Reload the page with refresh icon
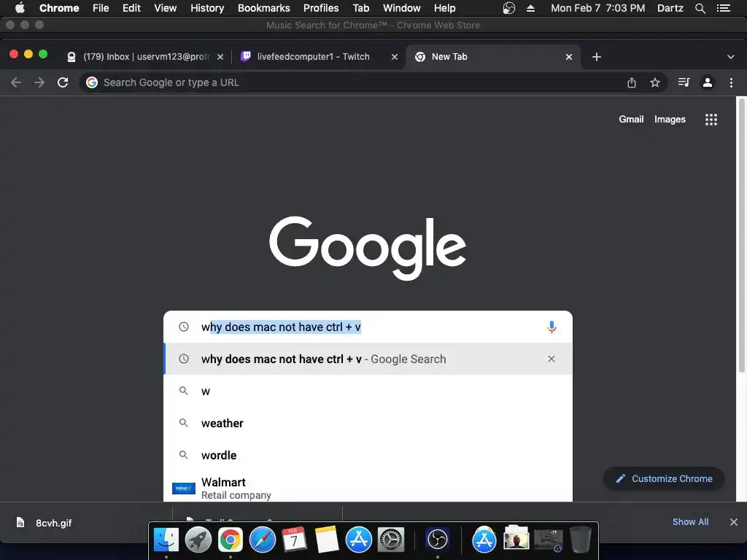The image size is (747, 560). pos(63,82)
